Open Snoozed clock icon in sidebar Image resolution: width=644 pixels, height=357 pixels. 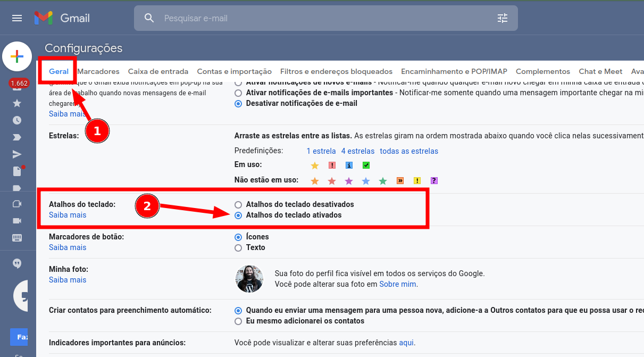(17, 120)
